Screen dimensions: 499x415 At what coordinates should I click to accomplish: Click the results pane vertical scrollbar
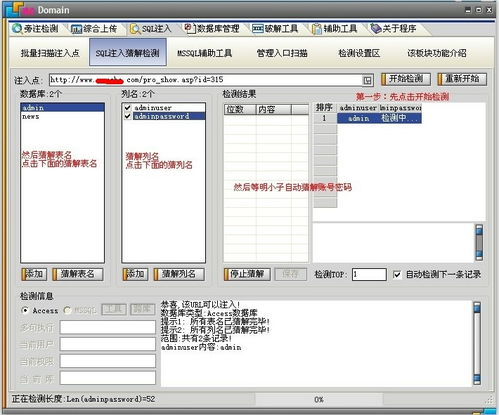coord(479,243)
